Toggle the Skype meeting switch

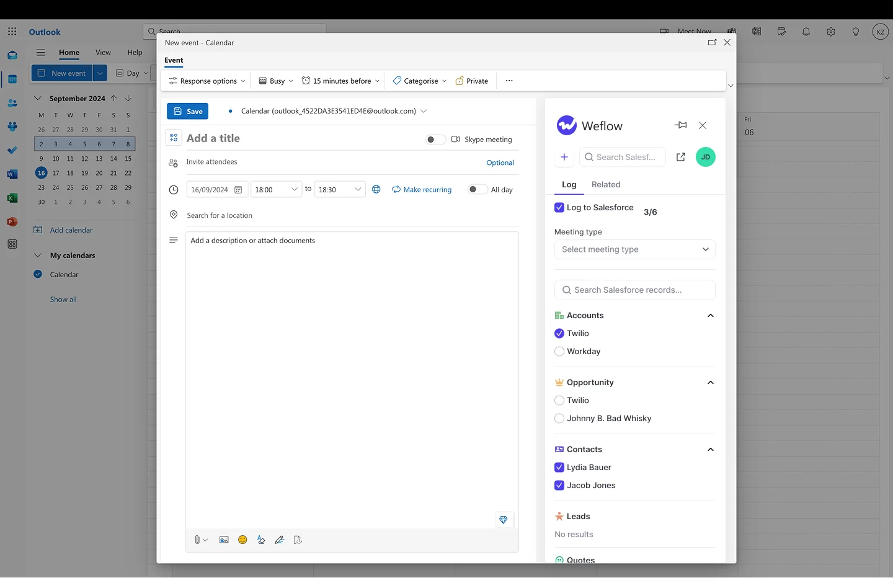[x=435, y=140]
